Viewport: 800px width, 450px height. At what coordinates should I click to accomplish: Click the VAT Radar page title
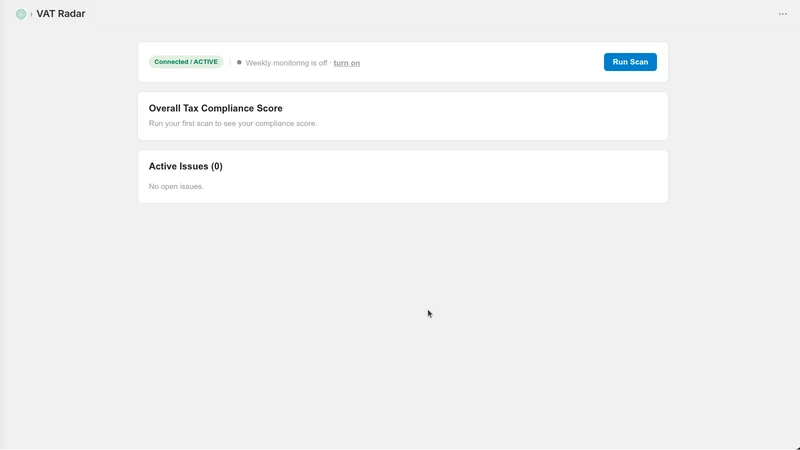[61, 14]
